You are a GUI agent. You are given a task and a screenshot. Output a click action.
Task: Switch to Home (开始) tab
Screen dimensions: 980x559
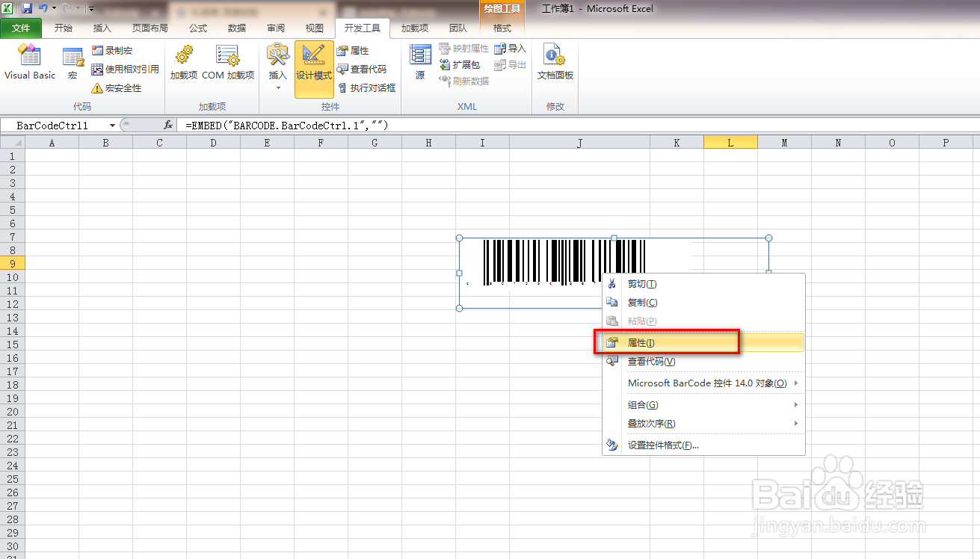coord(64,28)
